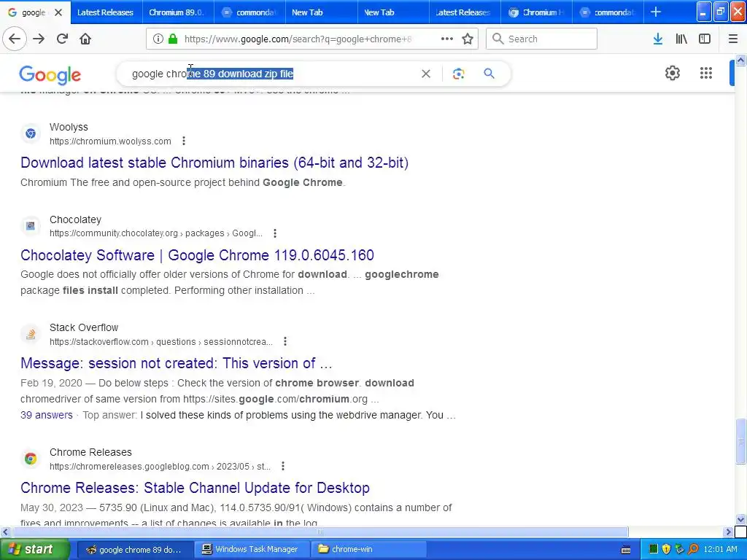Click the system tray shield icon

666,549
